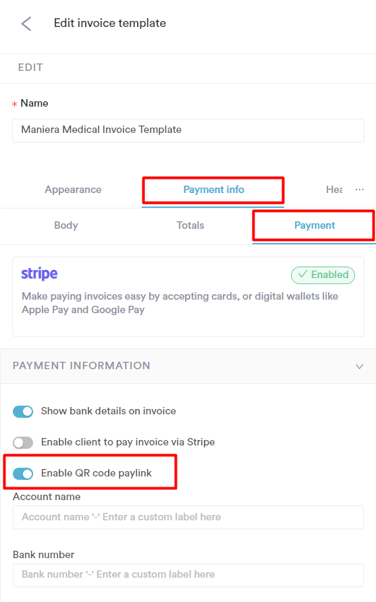Go back using the left arrow icon
Viewport: 376px width, 602px height.
(x=26, y=24)
